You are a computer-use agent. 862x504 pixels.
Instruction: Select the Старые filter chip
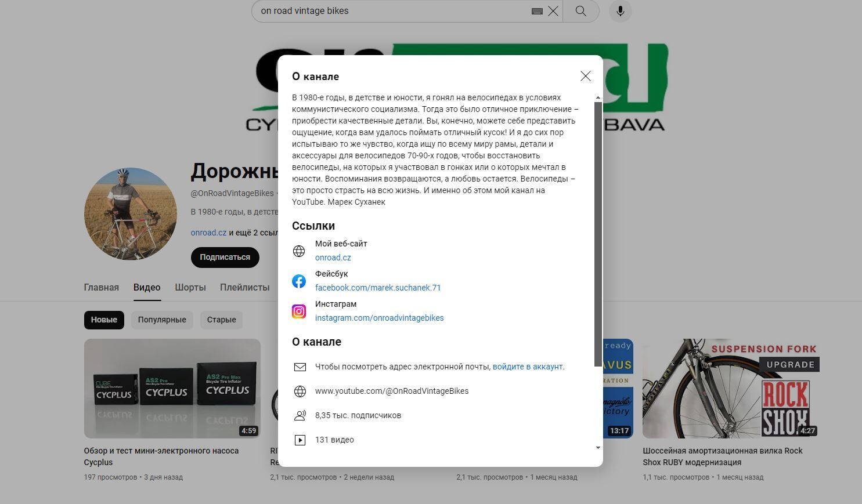tap(222, 320)
